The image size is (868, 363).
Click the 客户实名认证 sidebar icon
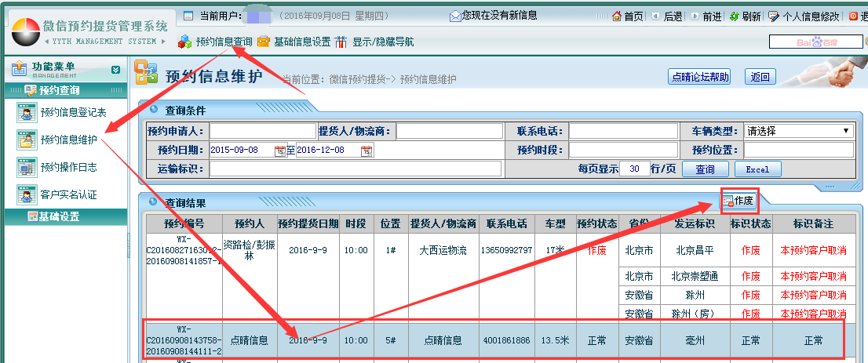27,194
